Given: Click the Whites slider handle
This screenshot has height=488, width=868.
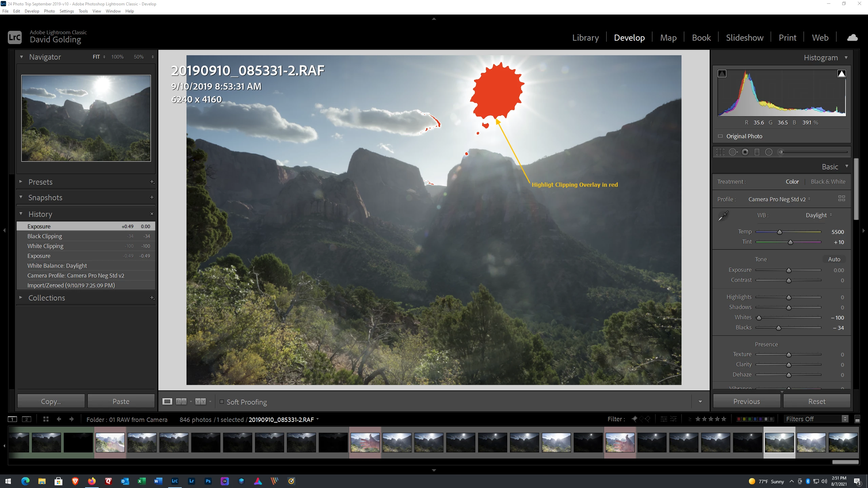Looking at the screenshot, I should (x=759, y=318).
